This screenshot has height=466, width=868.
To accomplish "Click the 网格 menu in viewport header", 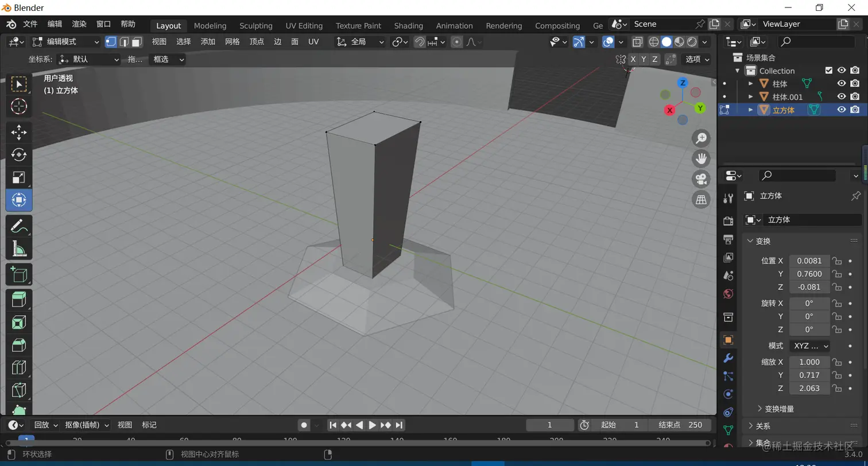I will coord(232,42).
